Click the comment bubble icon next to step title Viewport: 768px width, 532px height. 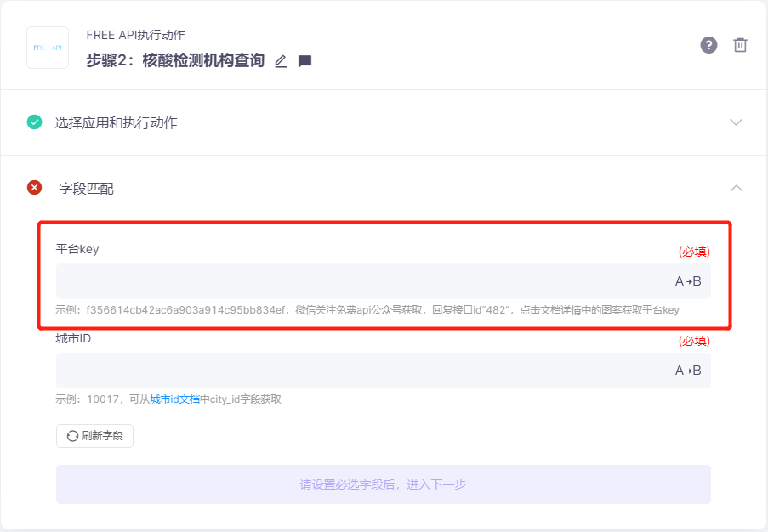tap(304, 61)
